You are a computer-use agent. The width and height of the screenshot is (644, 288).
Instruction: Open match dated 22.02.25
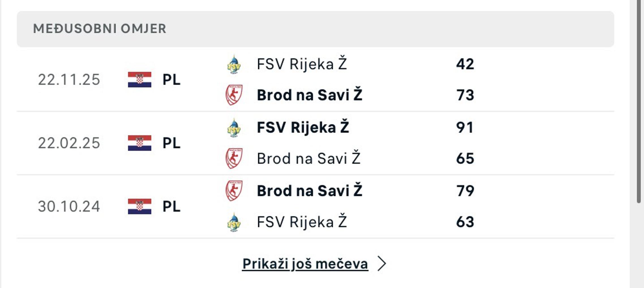pyautogui.click(x=69, y=143)
